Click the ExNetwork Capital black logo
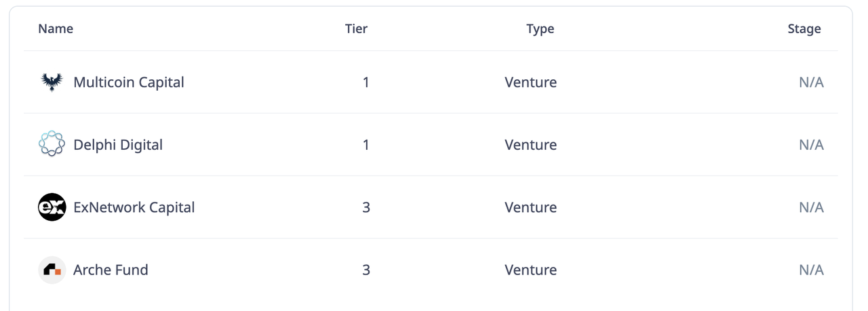Screen dimensions: 868x311 click(52, 207)
